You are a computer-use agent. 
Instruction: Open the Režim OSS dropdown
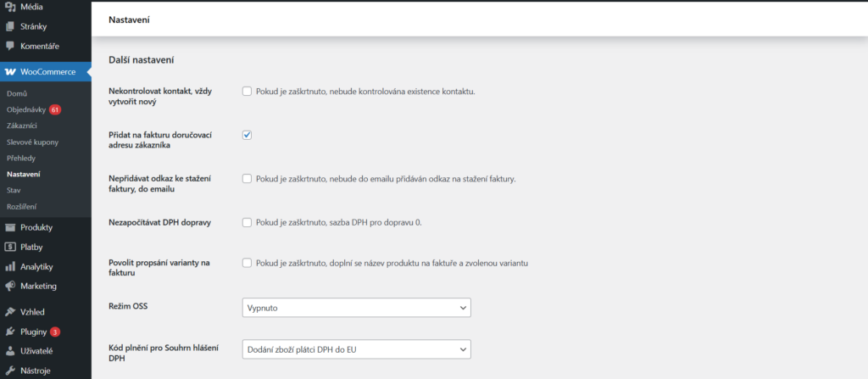357,308
